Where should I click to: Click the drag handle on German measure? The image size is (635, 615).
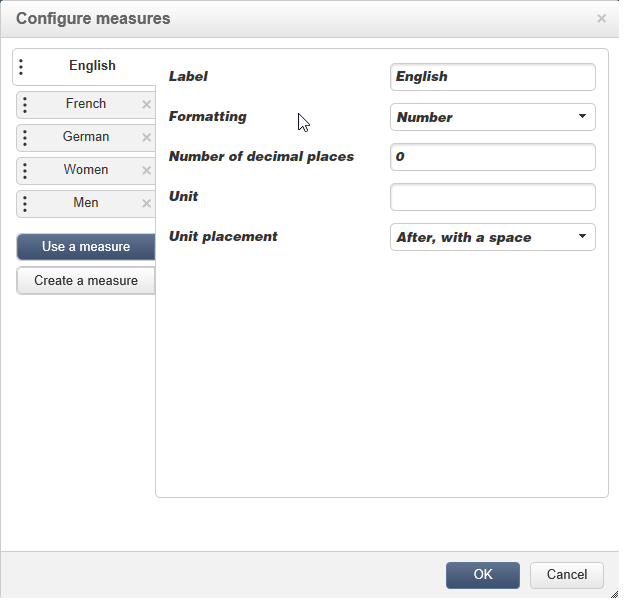coord(25,138)
